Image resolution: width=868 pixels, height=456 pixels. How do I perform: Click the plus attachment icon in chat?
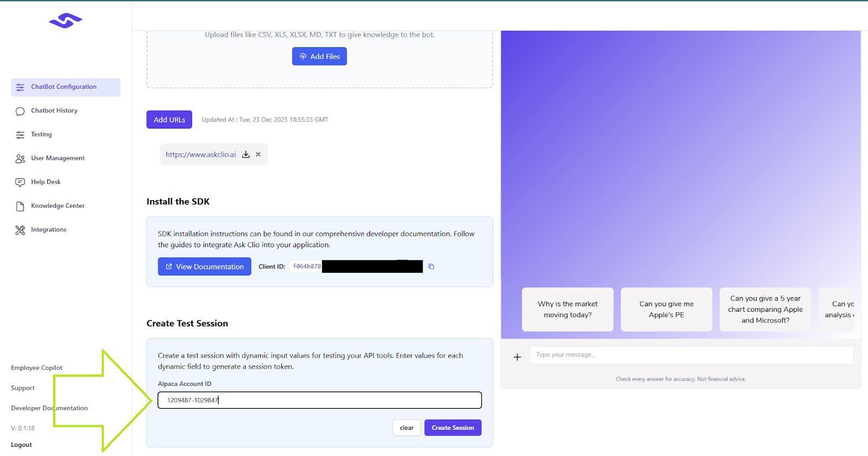point(517,357)
